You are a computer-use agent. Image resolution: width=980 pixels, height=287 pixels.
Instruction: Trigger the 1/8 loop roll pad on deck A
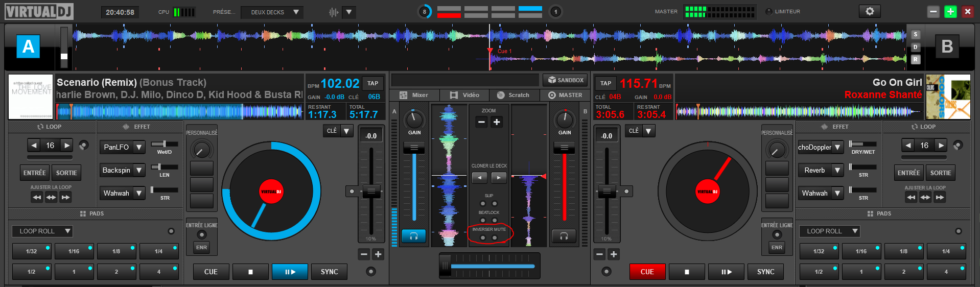[x=116, y=251]
